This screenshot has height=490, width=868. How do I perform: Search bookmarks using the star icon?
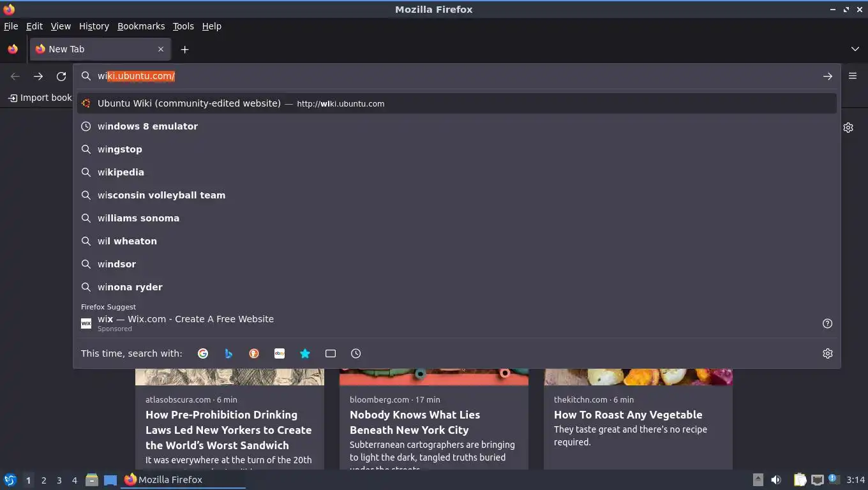tap(305, 353)
